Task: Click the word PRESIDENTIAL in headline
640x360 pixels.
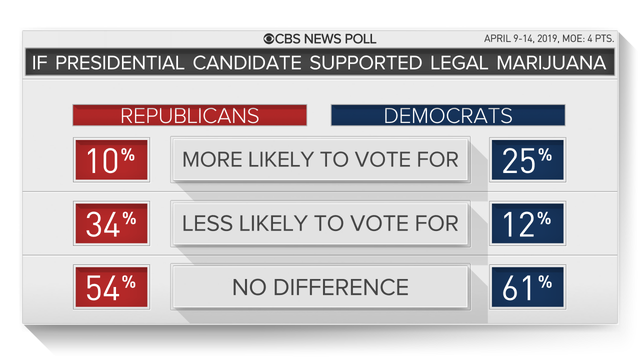Action: (120, 62)
